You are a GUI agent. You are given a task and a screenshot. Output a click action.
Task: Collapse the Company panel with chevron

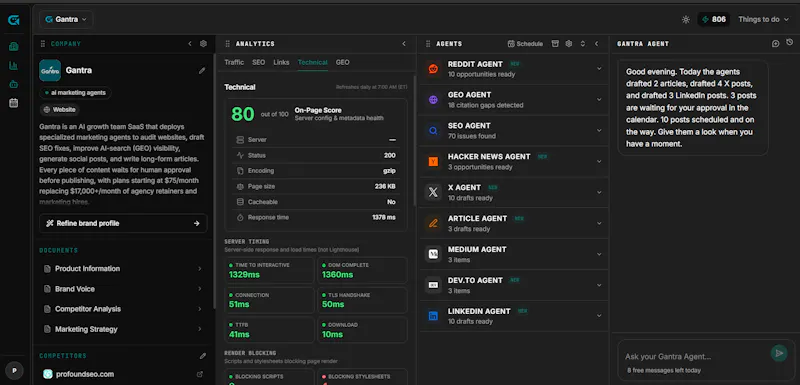point(190,44)
